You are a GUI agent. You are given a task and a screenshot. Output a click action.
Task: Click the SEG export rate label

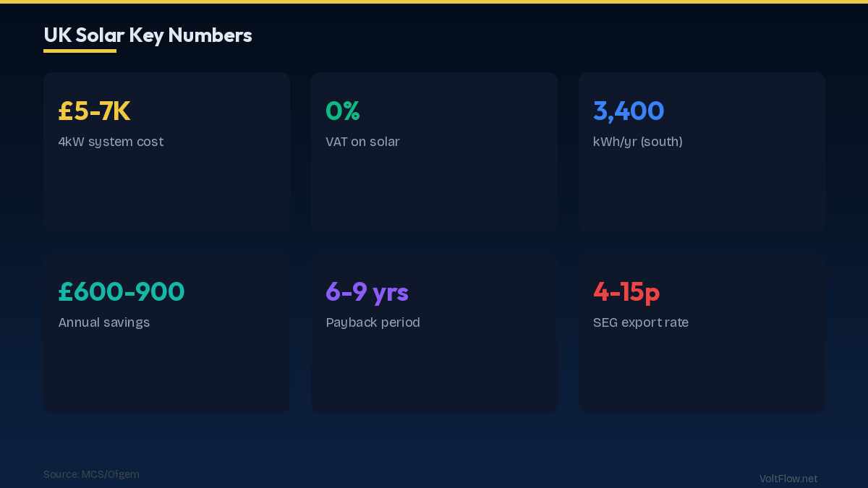point(640,322)
